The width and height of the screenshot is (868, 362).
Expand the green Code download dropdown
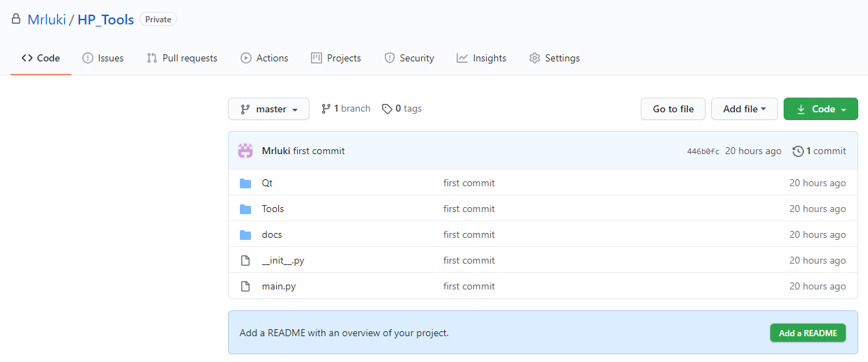pos(821,109)
